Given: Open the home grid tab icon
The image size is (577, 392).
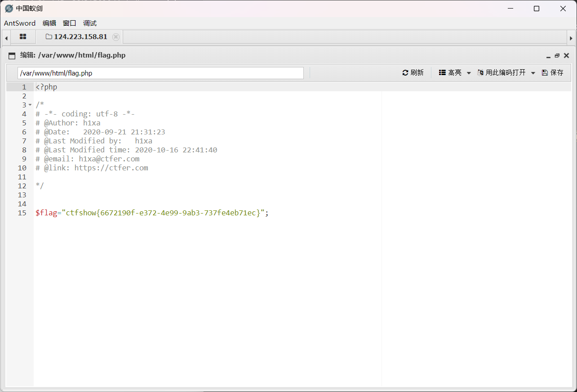Looking at the screenshot, I should coord(23,37).
